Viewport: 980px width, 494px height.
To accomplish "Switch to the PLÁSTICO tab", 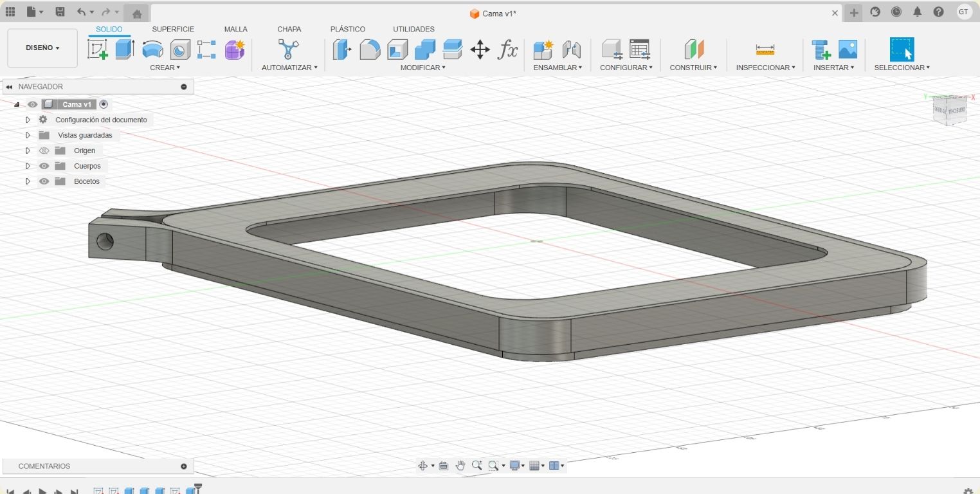I will coord(347,29).
